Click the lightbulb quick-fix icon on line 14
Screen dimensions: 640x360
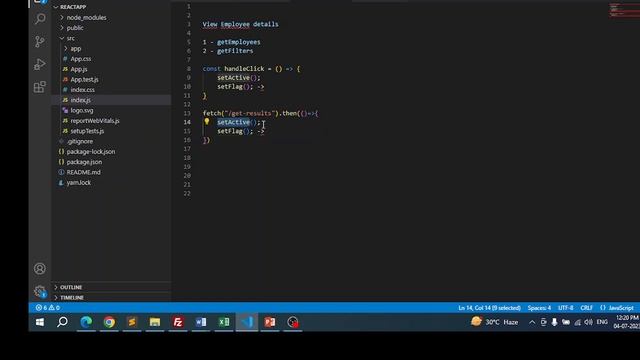207,122
